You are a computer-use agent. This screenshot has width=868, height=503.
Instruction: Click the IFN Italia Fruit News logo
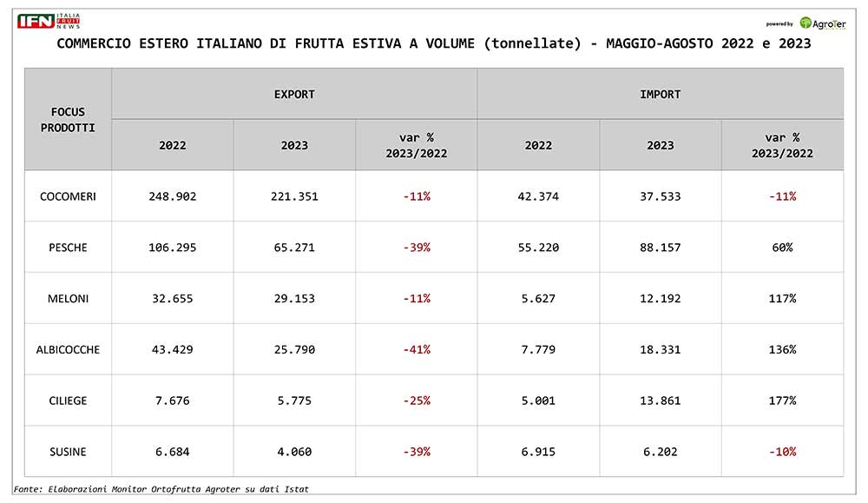point(49,21)
